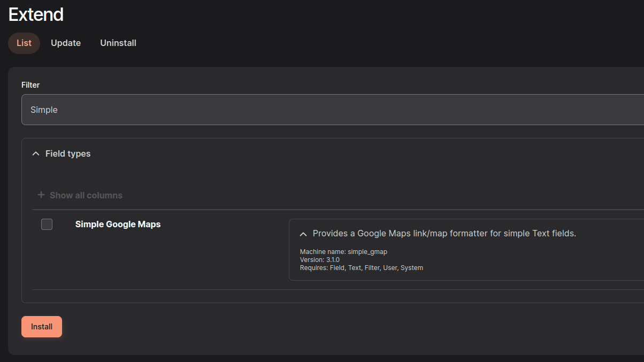Place cursor after Simple in filter box
This screenshot has width=644, height=362.
click(x=58, y=110)
